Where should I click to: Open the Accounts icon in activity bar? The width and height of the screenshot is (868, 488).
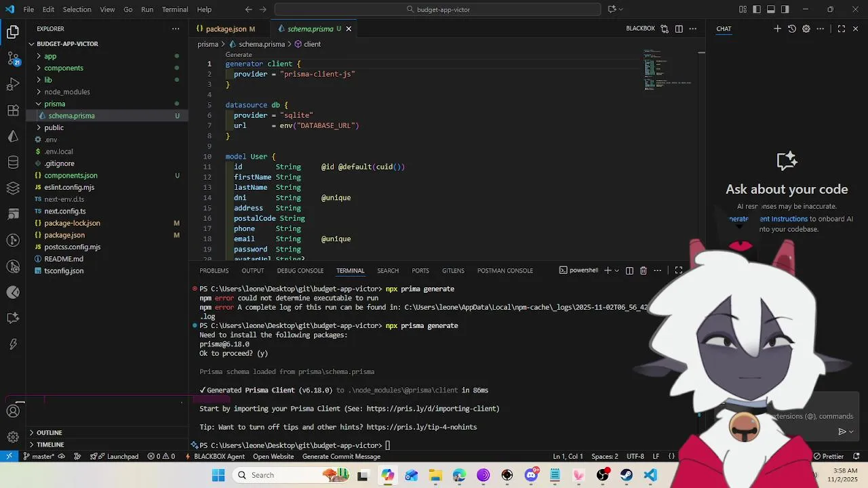(x=13, y=411)
